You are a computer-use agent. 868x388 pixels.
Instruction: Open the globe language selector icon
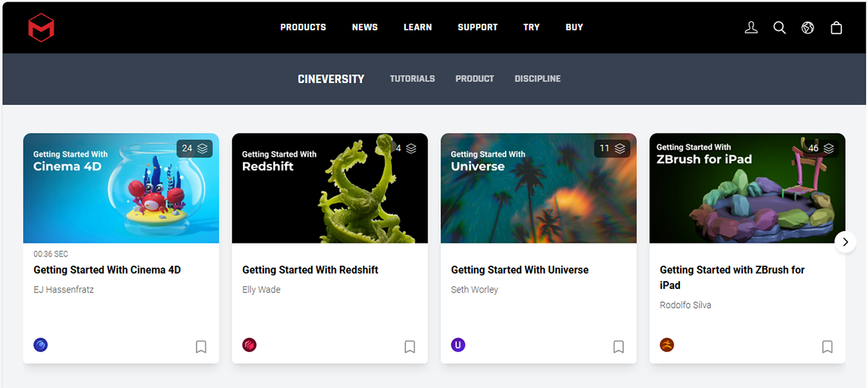click(808, 28)
